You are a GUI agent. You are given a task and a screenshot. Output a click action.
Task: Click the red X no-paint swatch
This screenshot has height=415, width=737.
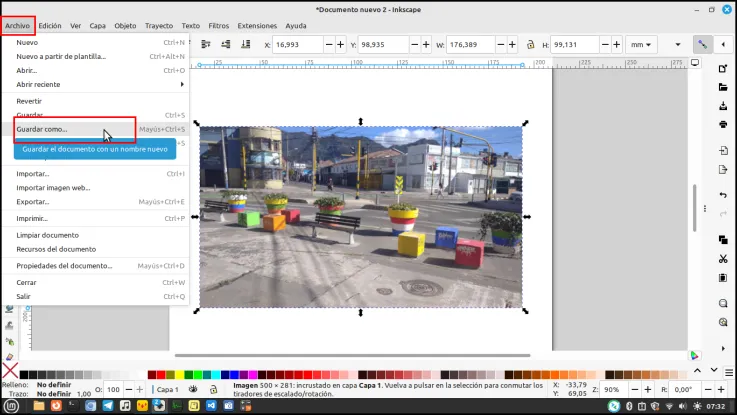[10, 370]
